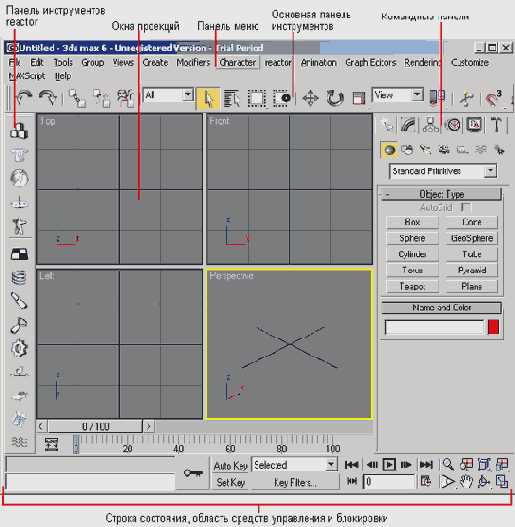Click the Pyramid primitive button
Screen dimensions: 515x527
[x=472, y=270]
